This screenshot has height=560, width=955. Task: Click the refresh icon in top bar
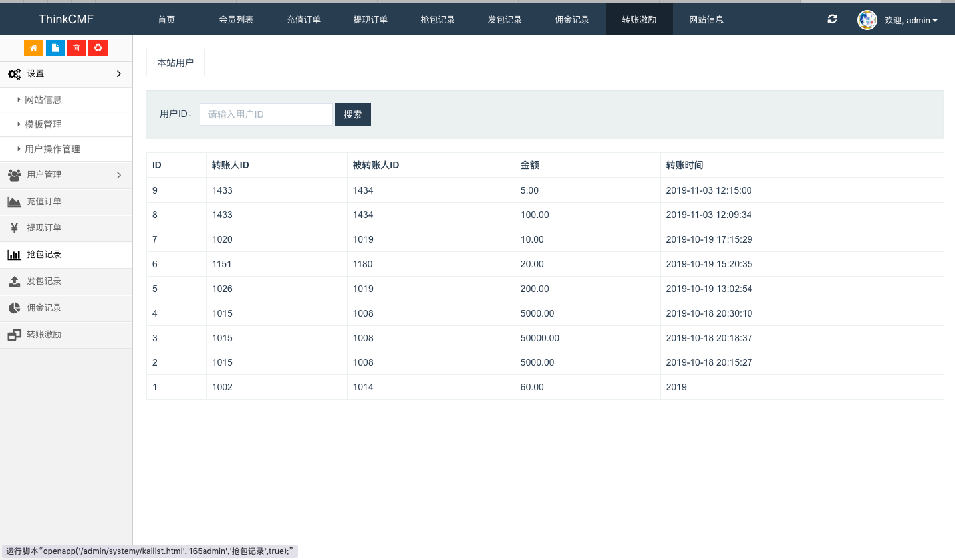pos(832,19)
